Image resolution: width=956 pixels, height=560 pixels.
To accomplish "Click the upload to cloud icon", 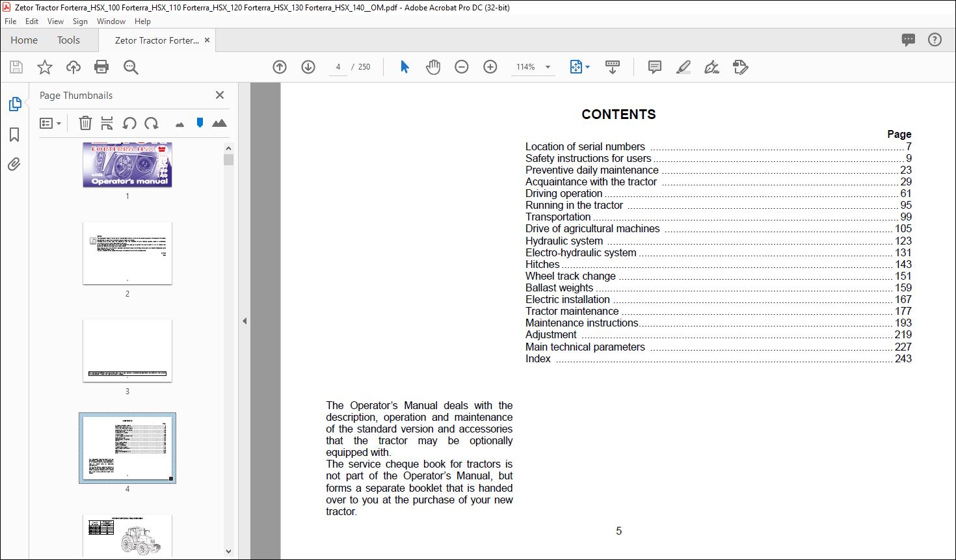I will [73, 67].
